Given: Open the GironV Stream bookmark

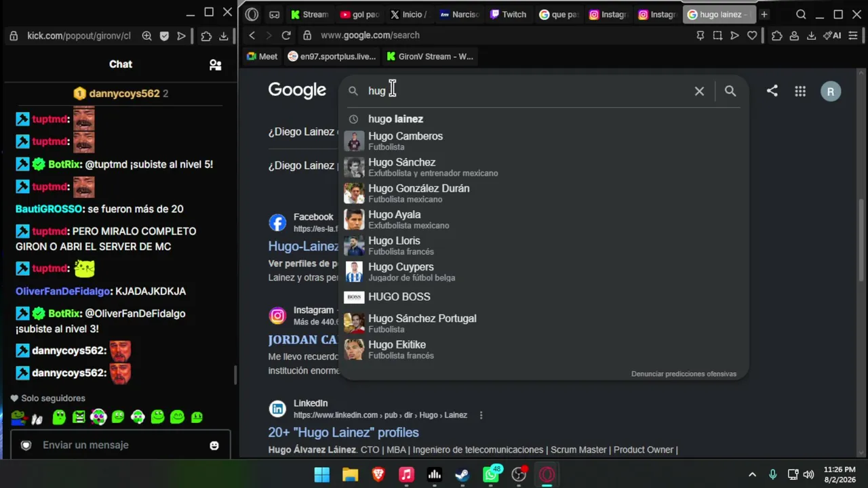Looking at the screenshot, I should pos(430,56).
